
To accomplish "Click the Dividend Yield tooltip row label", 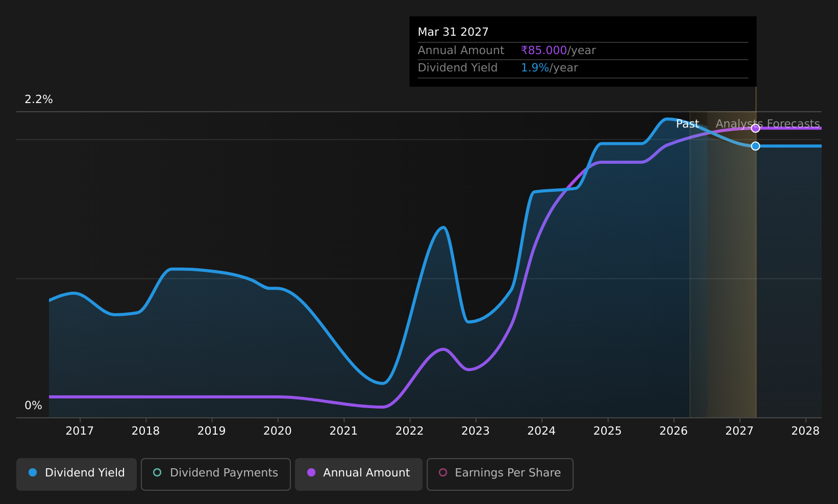I will (x=457, y=68).
